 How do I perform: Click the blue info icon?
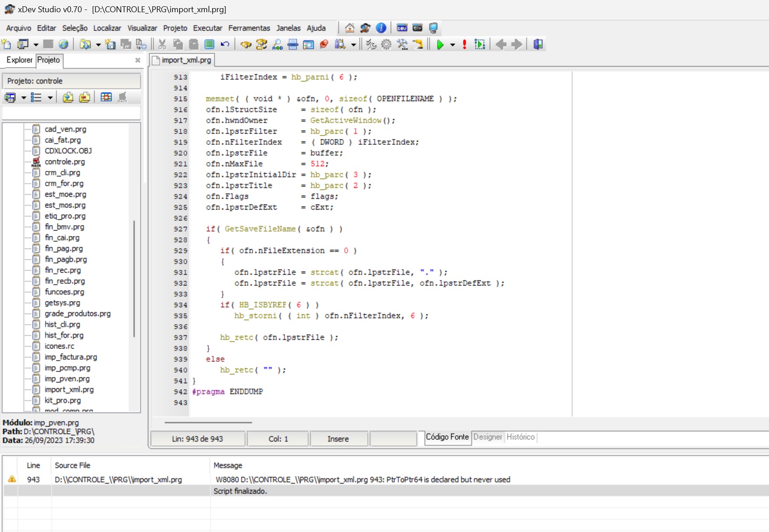click(381, 28)
